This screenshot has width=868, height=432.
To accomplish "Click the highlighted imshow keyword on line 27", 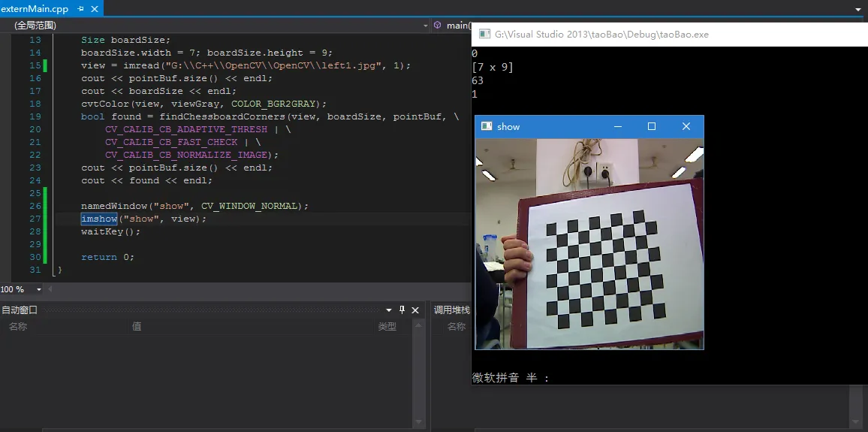I will click(99, 219).
